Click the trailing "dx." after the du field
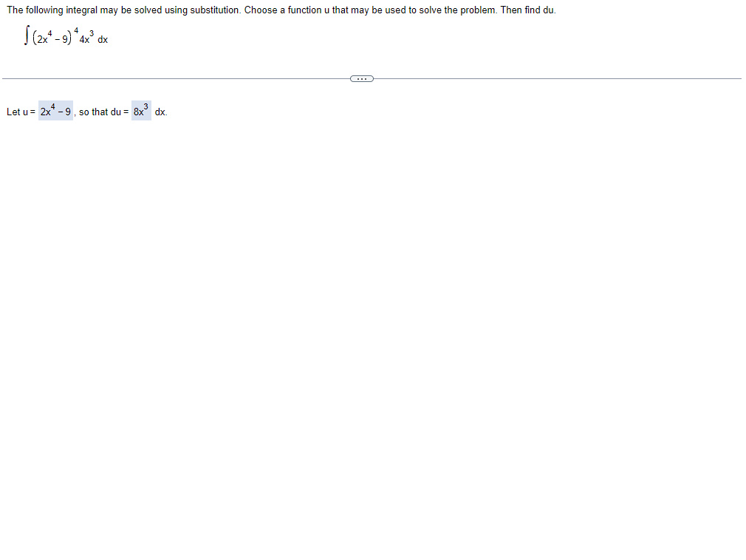Image resolution: width=746 pixels, height=560 pixels. 161,112
